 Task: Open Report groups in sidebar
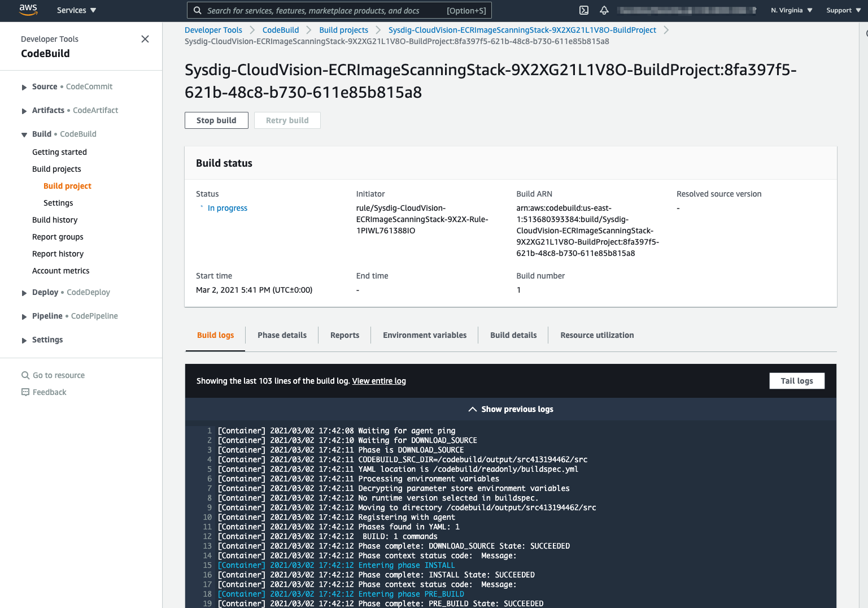pos(58,237)
